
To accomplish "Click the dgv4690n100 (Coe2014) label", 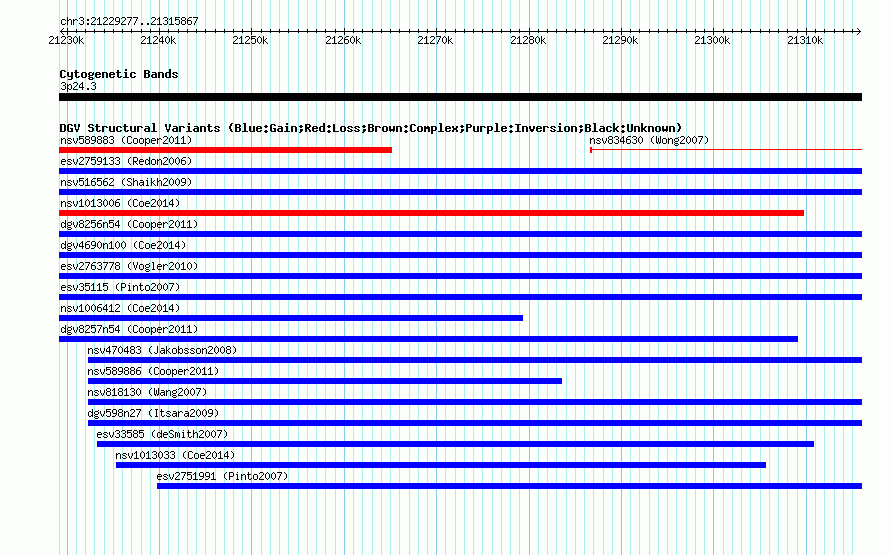I will pyautogui.click(x=123, y=245).
